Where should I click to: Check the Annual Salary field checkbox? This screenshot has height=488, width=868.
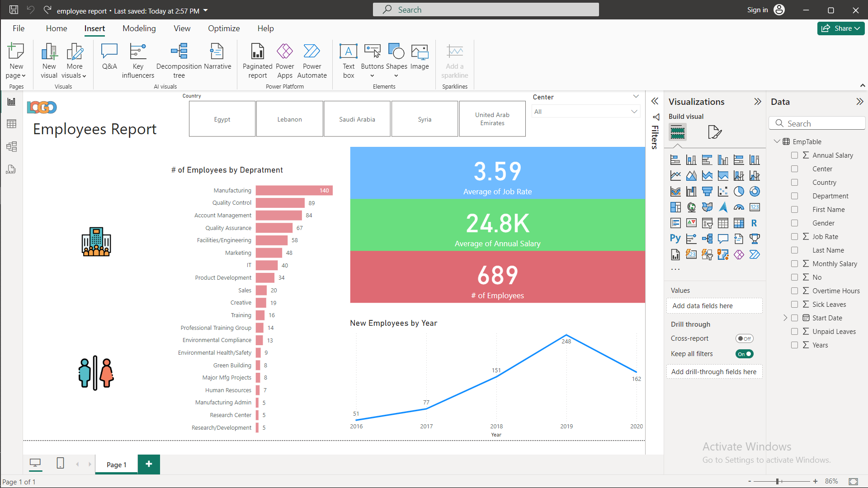[794, 155]
